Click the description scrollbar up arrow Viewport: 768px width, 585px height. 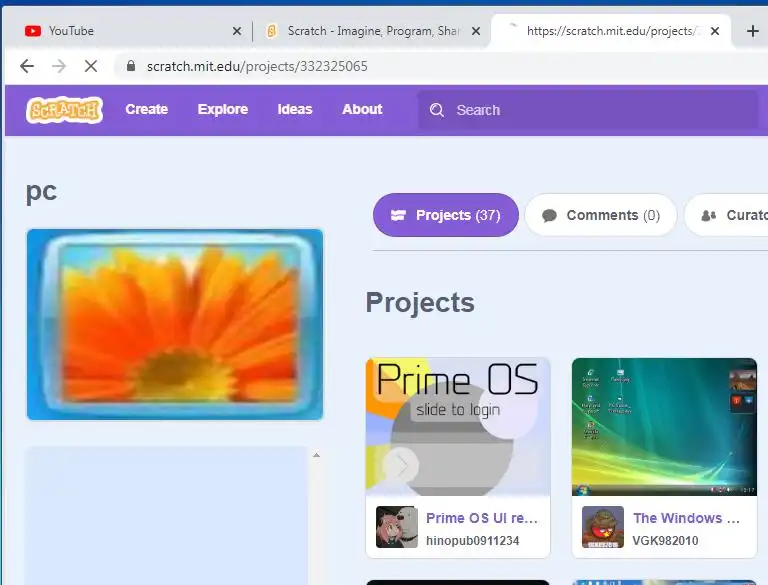click(x=316, y=455)
